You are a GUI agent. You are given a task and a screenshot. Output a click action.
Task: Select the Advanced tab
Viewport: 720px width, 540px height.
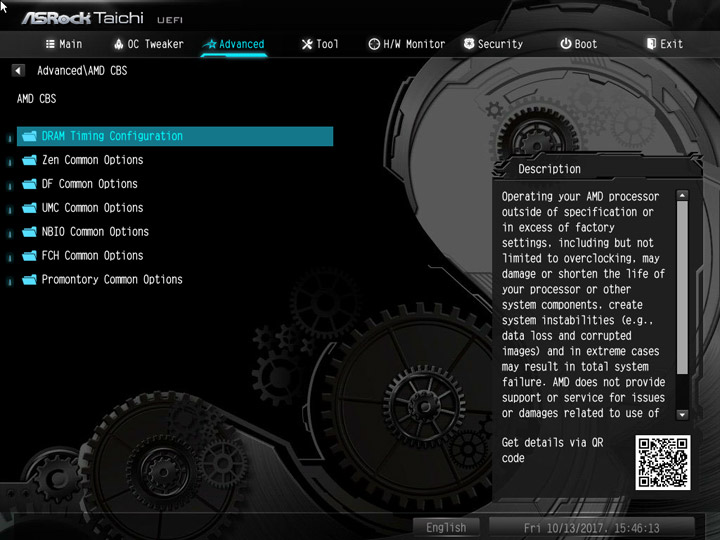click(x=234, y=44)
